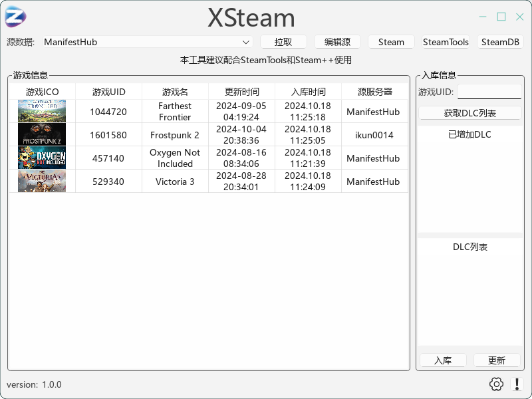
Task: Click the 获取DLC列表 button
Action: [470, 113]
